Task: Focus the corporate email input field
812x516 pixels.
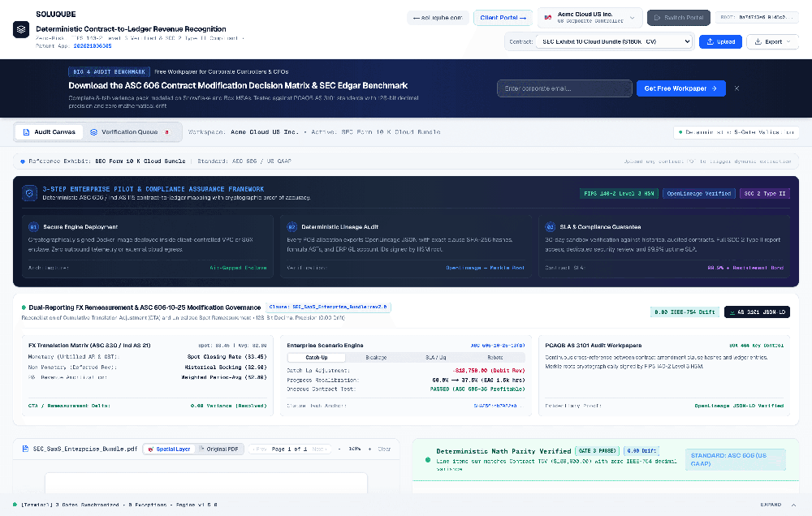Action: (564, 88)
